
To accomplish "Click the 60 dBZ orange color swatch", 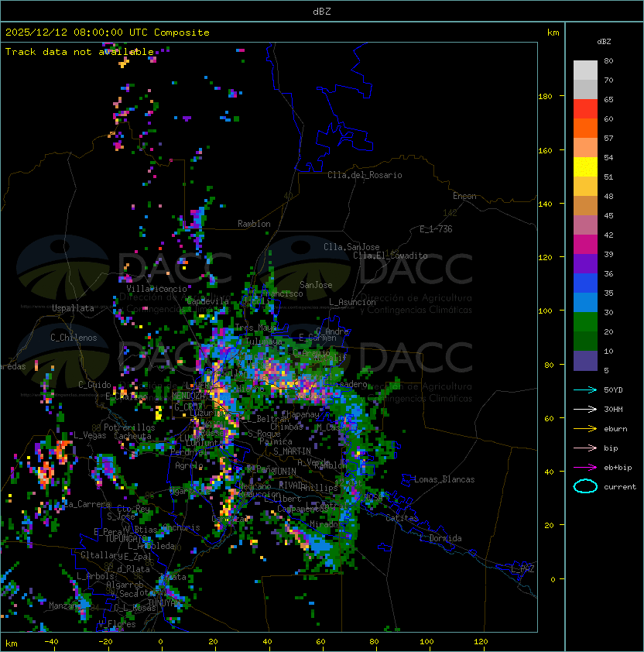I will click(585, 128).
